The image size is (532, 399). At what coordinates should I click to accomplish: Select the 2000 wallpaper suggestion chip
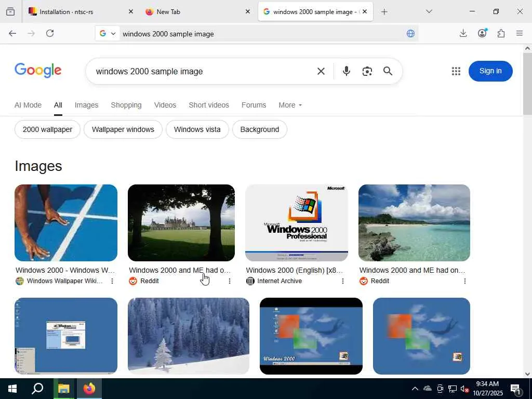pos(47,129)
